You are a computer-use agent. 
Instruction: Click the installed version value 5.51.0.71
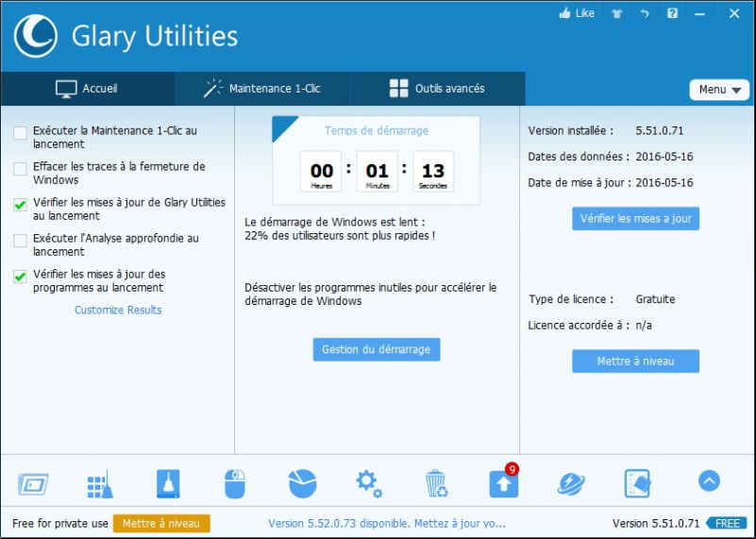coord(659,130)
